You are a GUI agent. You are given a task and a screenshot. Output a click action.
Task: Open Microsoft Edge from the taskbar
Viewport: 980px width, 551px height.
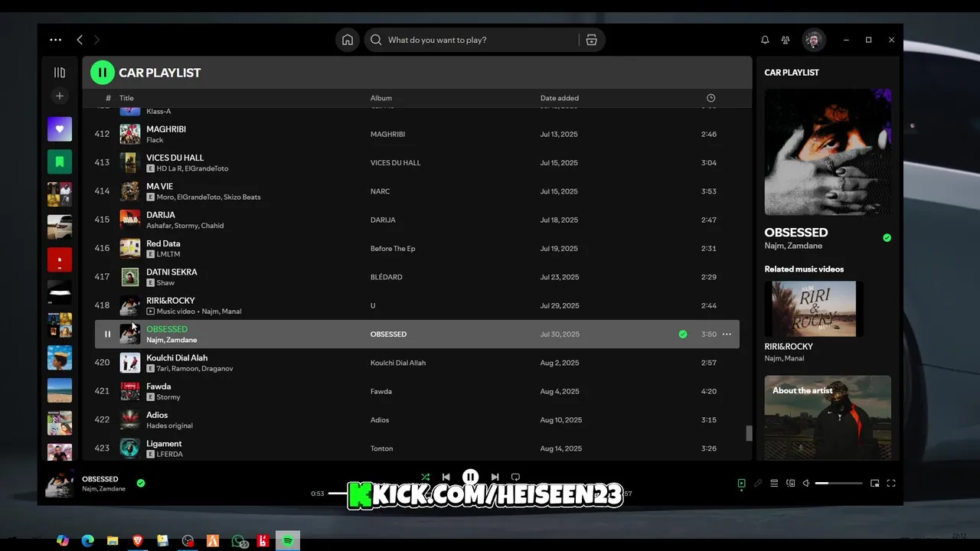tap(87, 541)
